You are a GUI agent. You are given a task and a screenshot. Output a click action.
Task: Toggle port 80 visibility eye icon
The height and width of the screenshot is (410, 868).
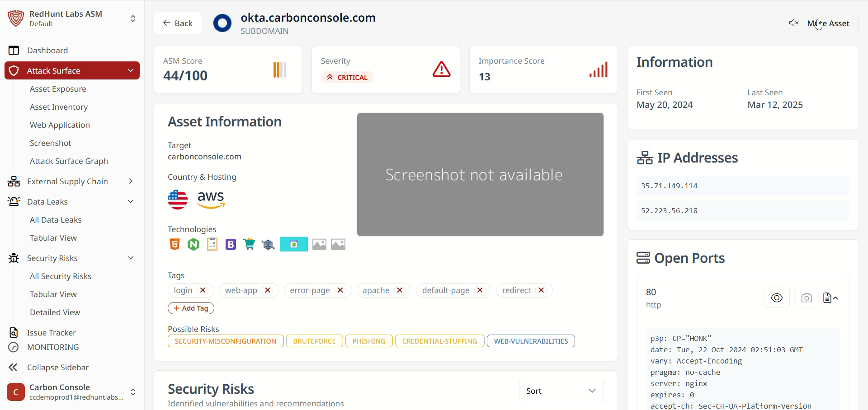pos(777,298)
